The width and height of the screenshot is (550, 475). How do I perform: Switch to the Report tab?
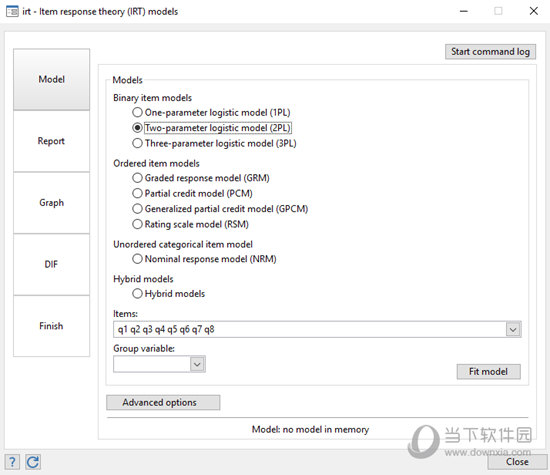[52, 141]
